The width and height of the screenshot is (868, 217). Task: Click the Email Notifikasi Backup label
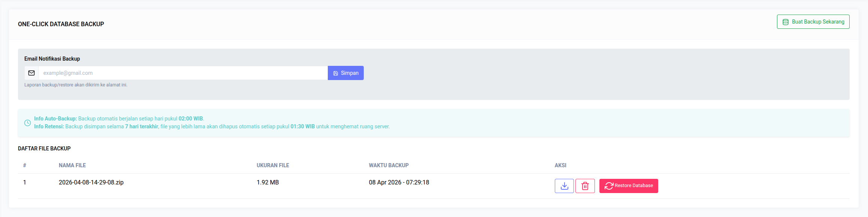coord(52,59)
